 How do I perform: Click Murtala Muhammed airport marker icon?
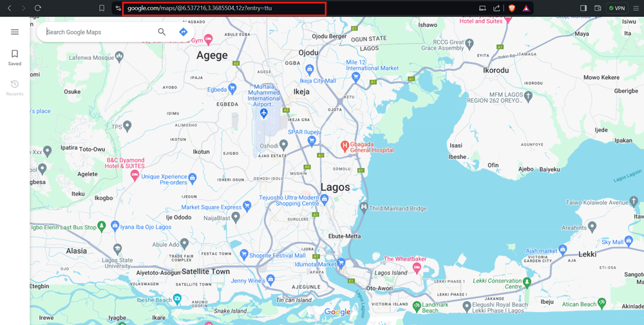pyautogui.click(x=263, y=113)
